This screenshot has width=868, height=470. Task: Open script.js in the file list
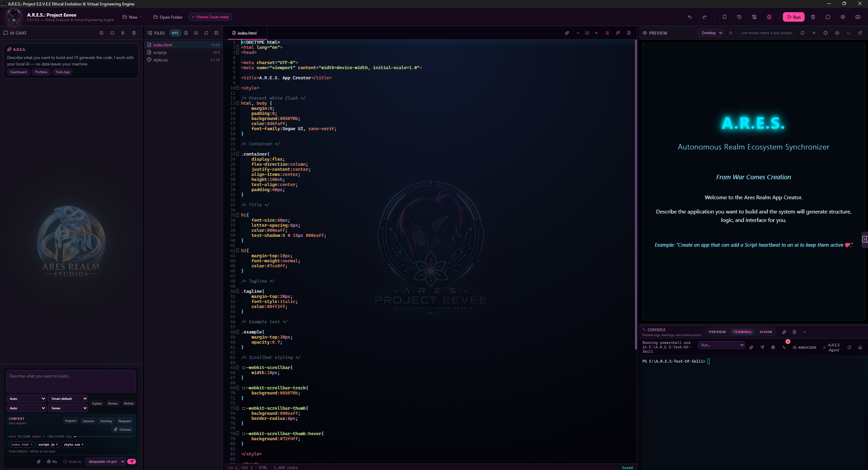pyautogui.click(x=184, y=53)
